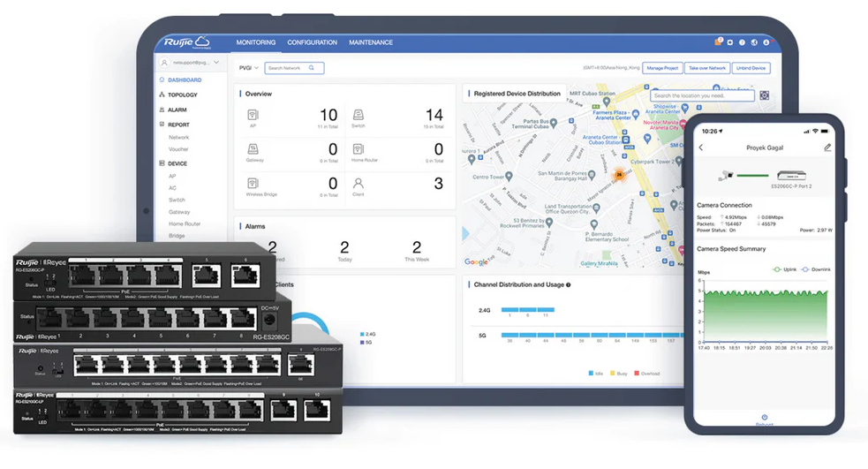Collapse the REPORT sidebar section
The image size is (868, 469).
pyautogui.click(x=178, y=125)
